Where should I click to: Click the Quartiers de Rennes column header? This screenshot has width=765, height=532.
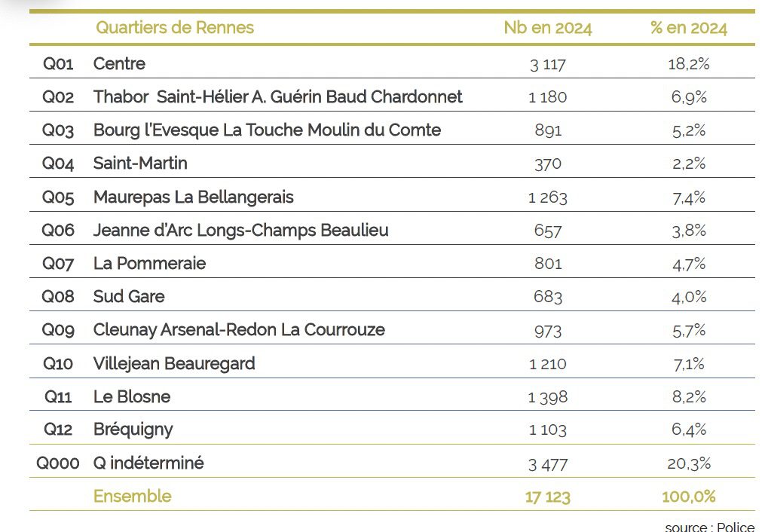tap(174, 28)
